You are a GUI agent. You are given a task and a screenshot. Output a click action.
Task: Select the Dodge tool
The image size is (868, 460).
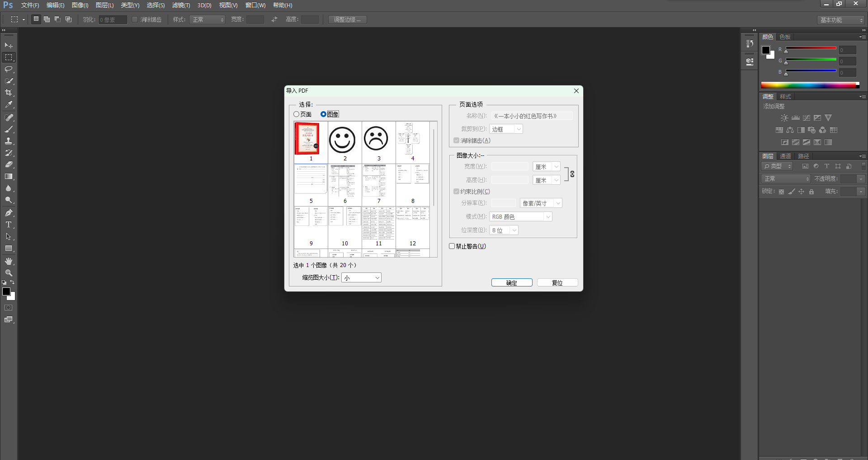click(9, 200)
